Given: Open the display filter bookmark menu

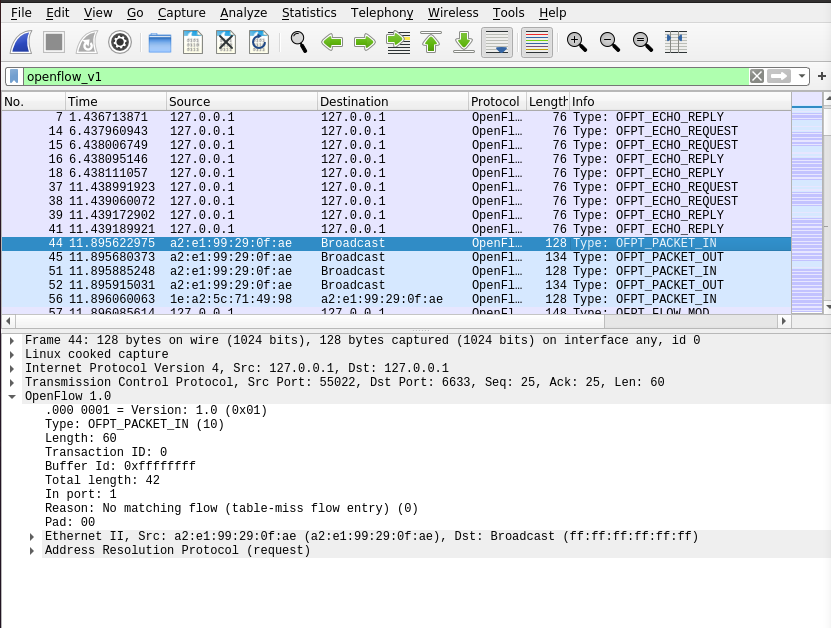Looking at the screenshot, I should click(14, 76).
